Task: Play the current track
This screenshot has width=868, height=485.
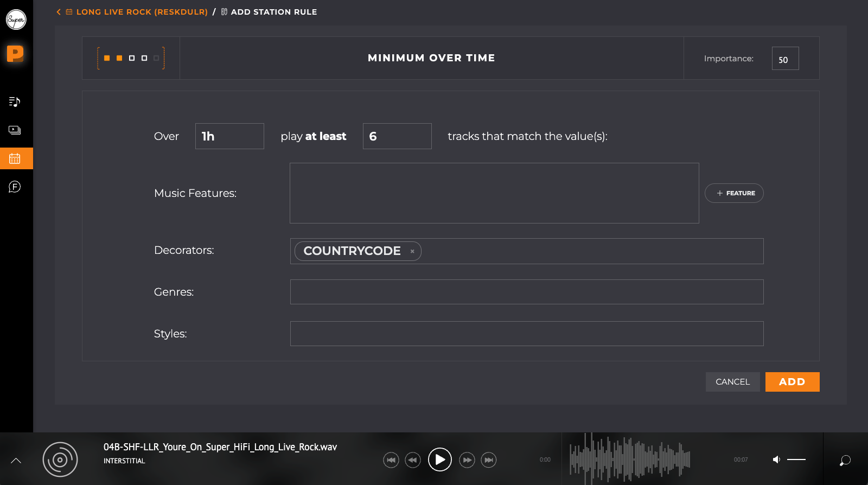Action: click(x=440, y=460)
